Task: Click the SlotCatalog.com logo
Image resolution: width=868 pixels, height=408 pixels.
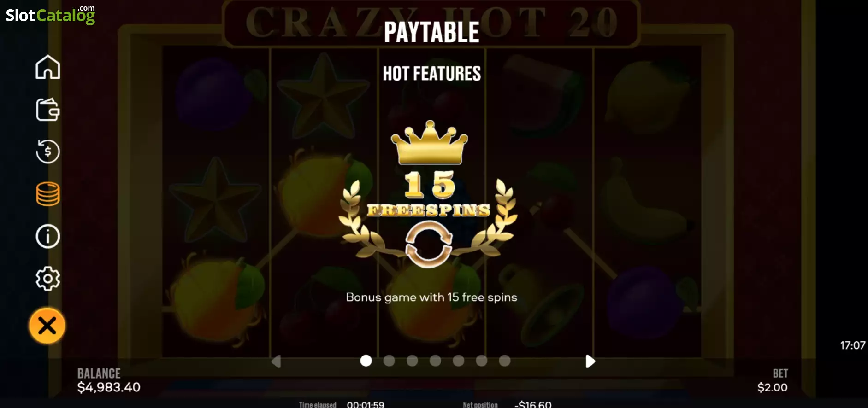Action: tap(50, 15)
